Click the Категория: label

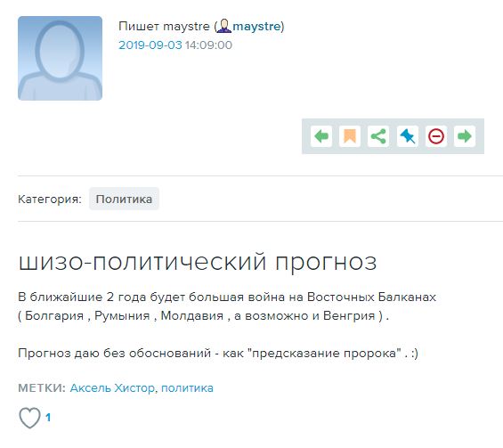click(50, 200)
